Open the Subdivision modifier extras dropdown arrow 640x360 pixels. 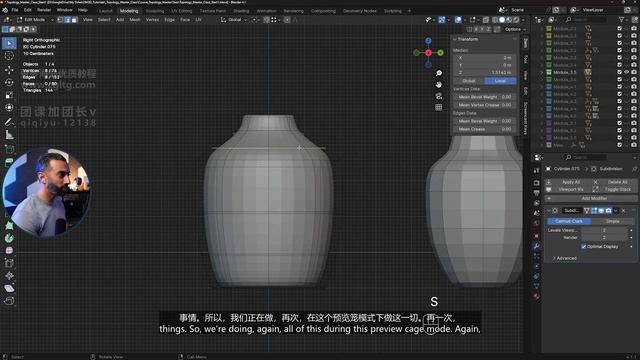(x=616, y=211)
